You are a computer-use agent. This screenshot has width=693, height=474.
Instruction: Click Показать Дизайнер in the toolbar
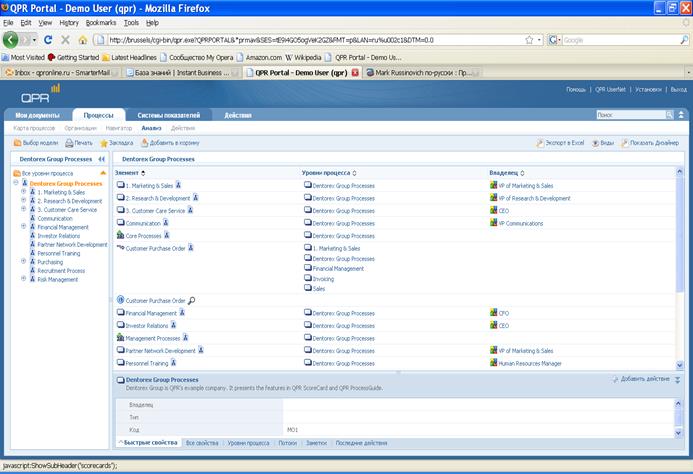pyautogui.click(x=650, y=143)
